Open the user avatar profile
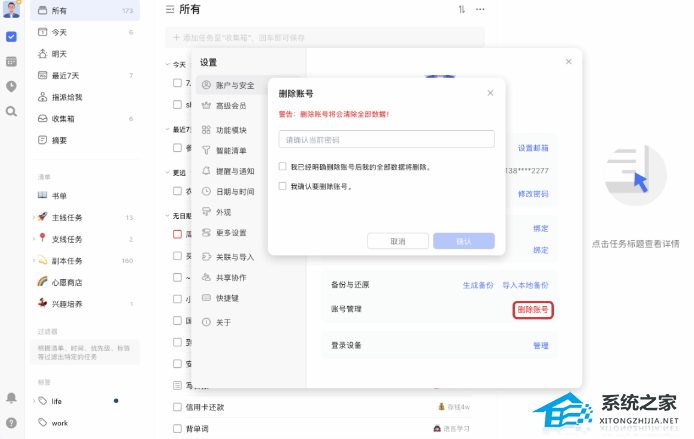694x439 pixels. [x=11, y=9]
